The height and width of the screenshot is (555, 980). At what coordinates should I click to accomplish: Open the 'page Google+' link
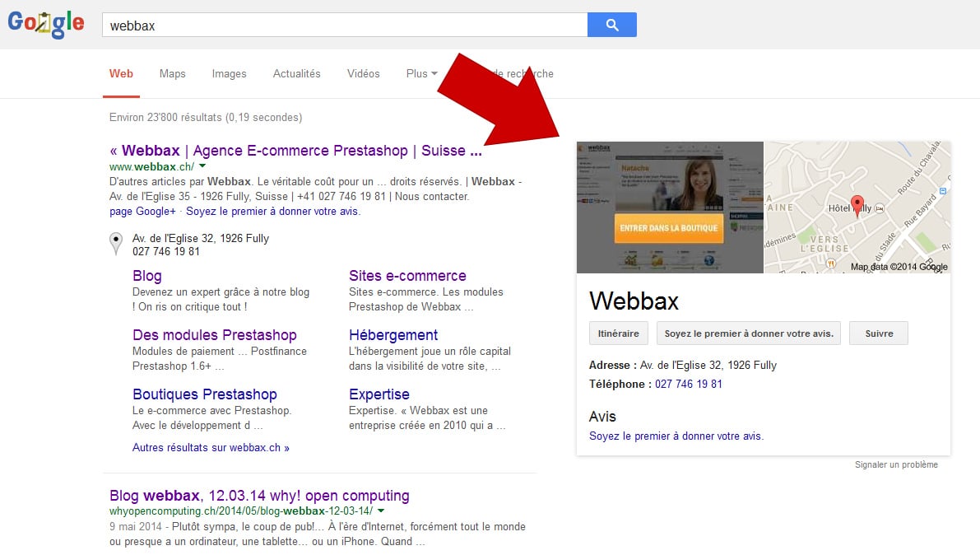tap(142, 212)
